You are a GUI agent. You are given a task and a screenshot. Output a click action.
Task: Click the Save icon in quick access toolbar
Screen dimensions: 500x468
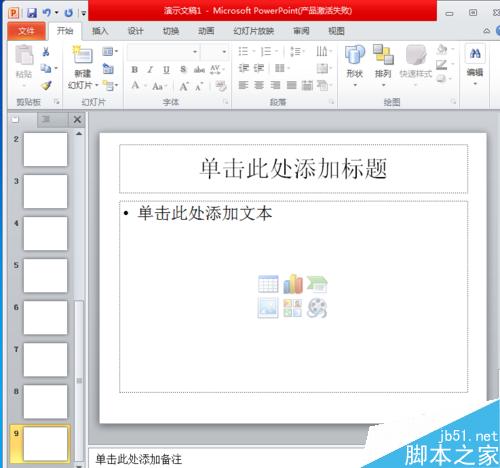(32, 13)
